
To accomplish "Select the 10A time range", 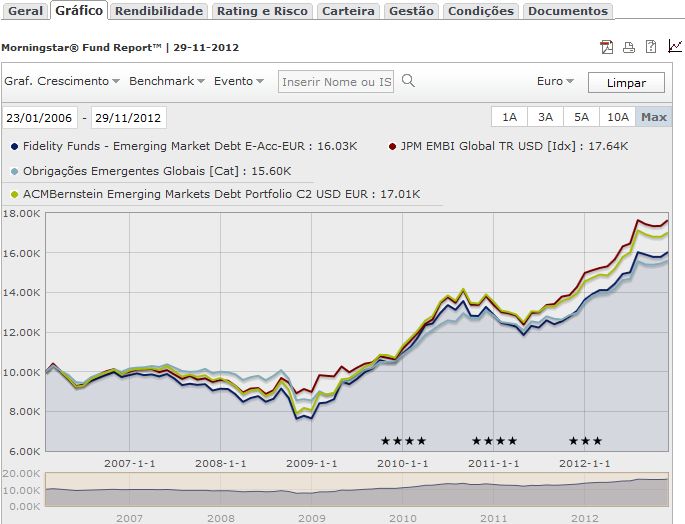I will coord(617,117).
